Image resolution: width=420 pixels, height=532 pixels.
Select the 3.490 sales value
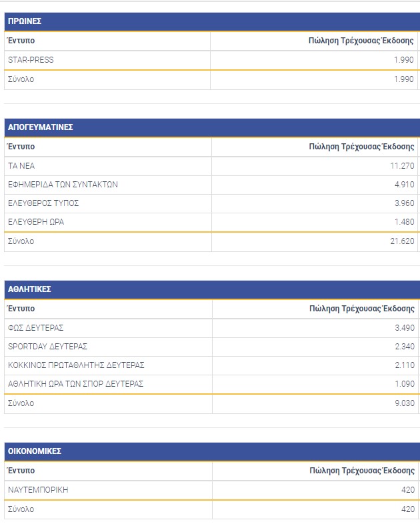[x=404, y=327]
